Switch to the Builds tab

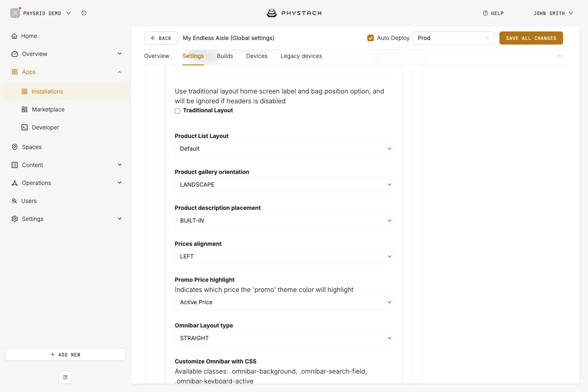click(225, 56)
